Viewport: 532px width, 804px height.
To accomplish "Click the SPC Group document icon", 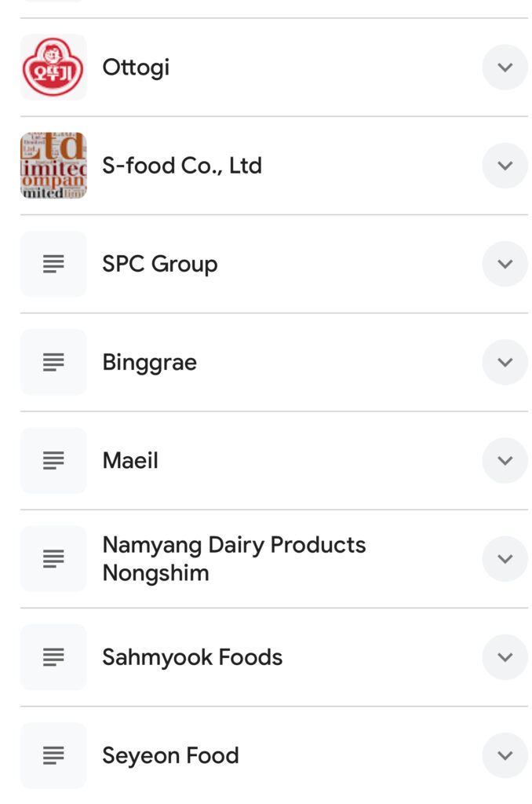I will [x=53, y=264].
